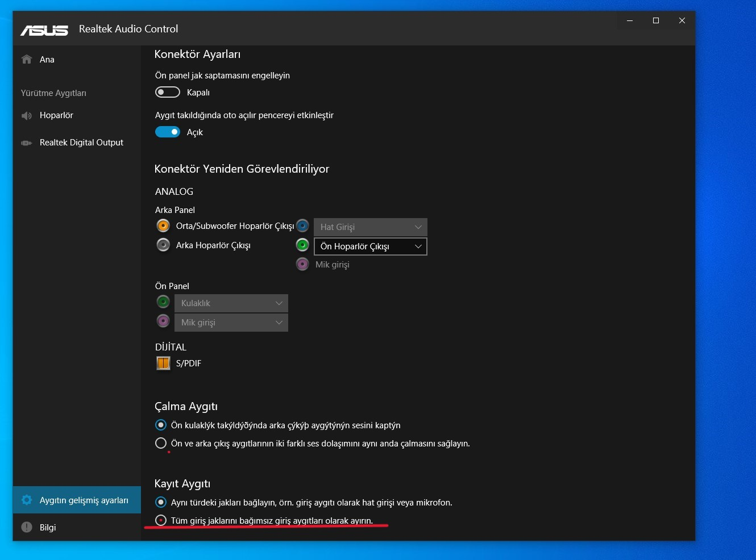Click the Yürütme Aygıtları sidebar header
This screenshot has height=560, width=756.
point(53,93)
